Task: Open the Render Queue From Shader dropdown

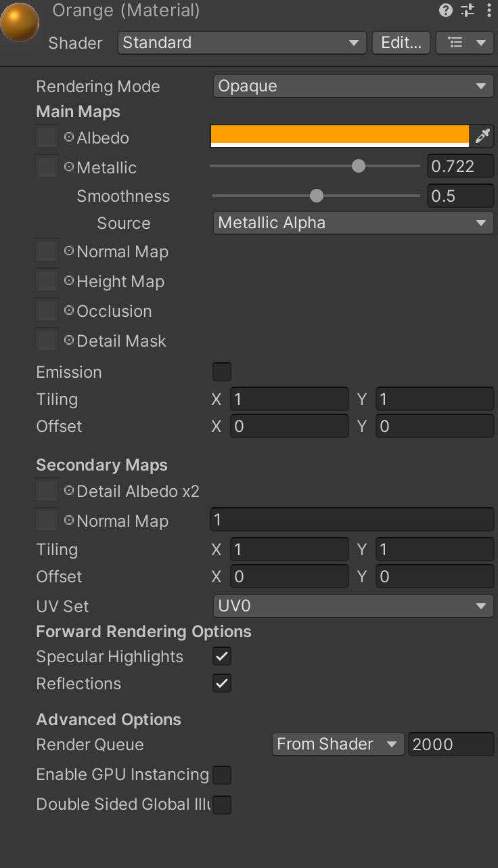Action: [x=337, y=744]
